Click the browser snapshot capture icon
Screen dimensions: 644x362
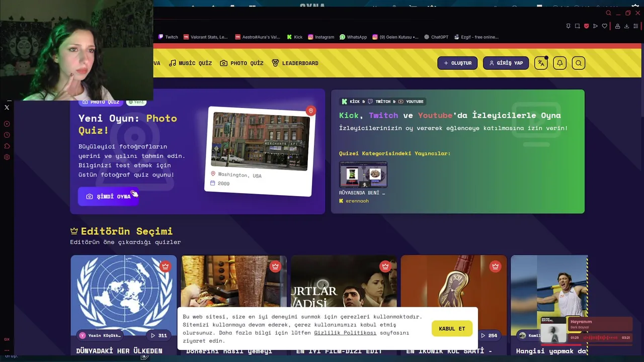577,26
